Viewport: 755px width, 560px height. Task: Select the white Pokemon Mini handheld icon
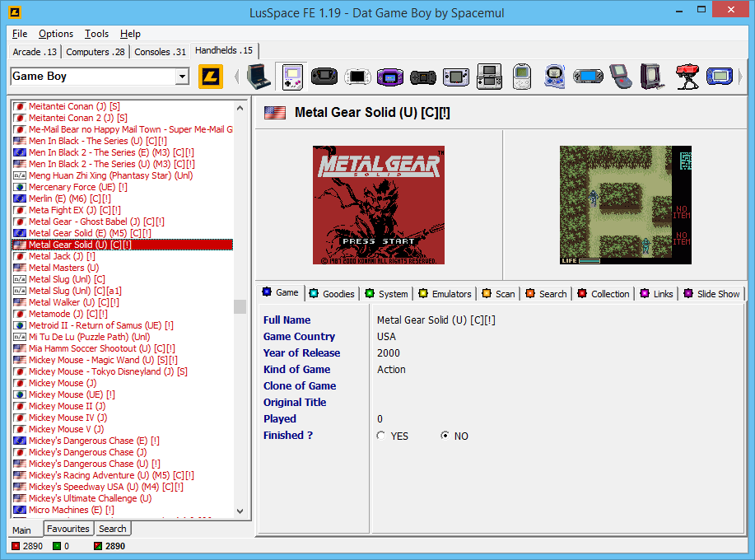(521, 77)
